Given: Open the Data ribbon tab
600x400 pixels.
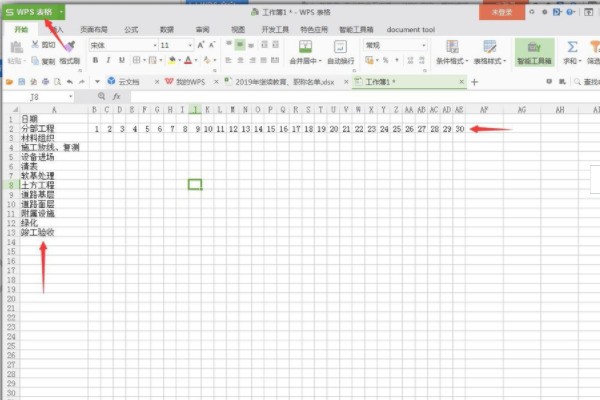Looking at the screenshot, I should (167, 29).
